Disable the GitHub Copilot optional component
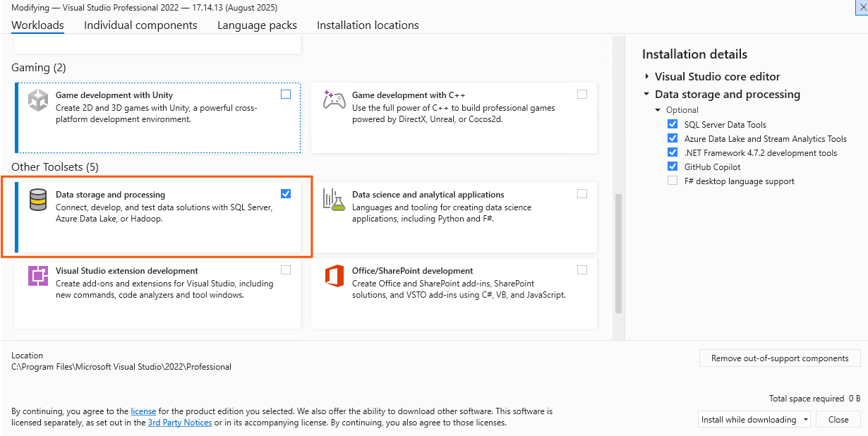 click(x=673, y=166)
